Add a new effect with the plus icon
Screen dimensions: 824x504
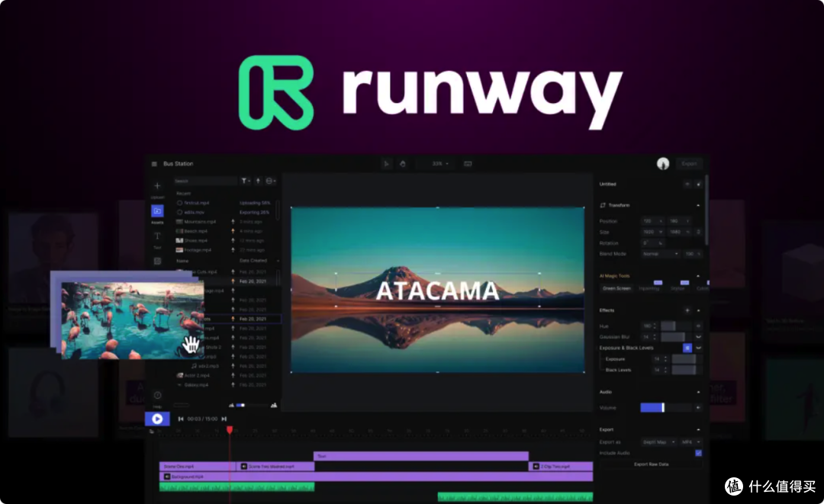tap(687, 310)
